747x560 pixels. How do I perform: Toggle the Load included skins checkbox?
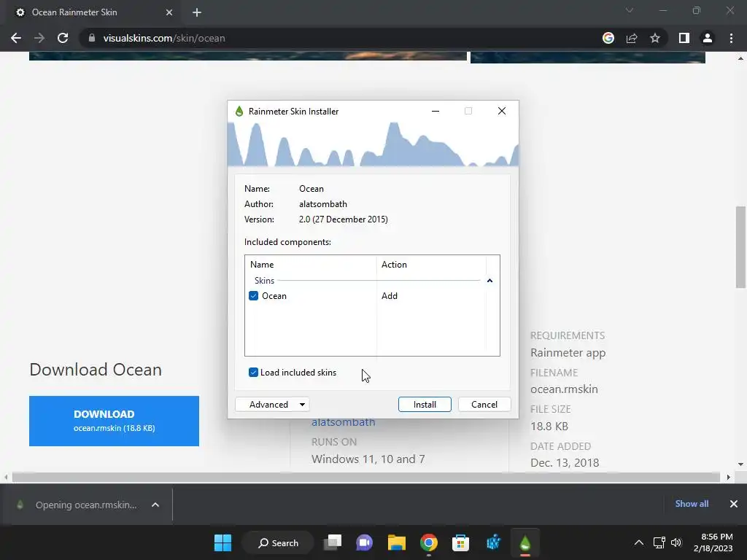pos(253,373)
